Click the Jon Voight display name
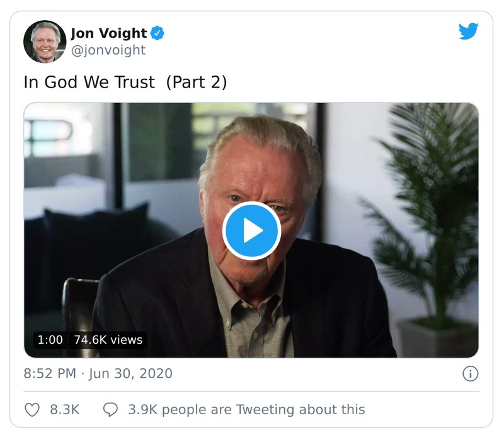Viewport: 504px width, 440px height. click(x=108, y=33)
